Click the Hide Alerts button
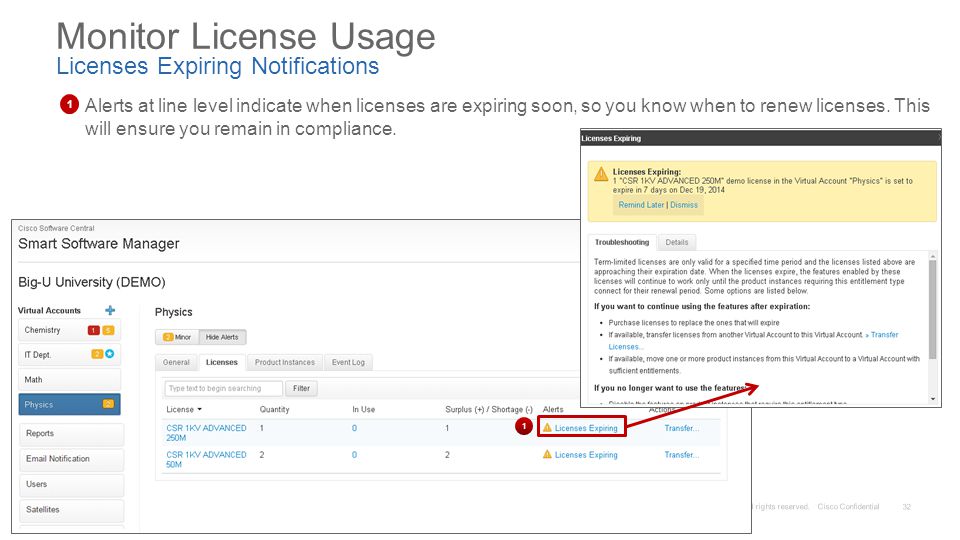960x540 pixels. click(x=222, y=337)
